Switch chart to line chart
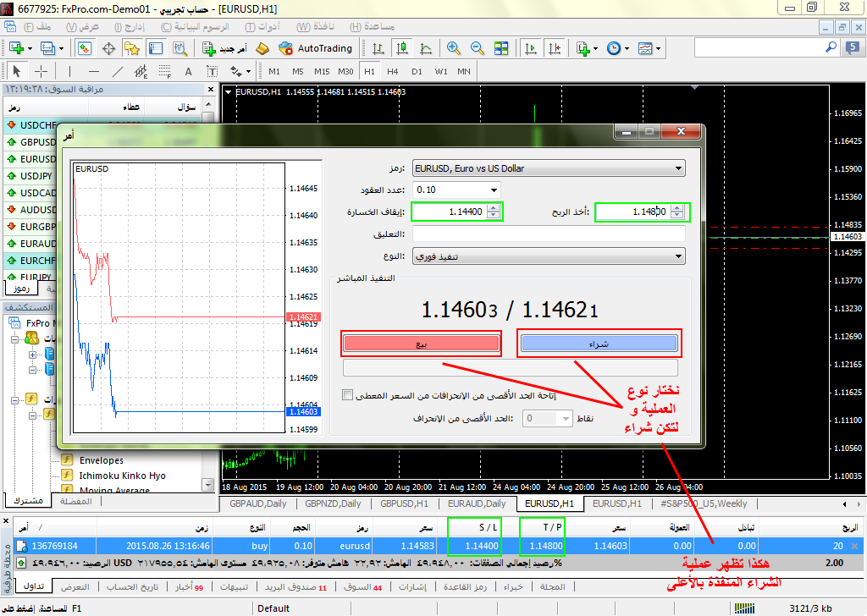This screenshot has width=867, height=616. [426, 48]
